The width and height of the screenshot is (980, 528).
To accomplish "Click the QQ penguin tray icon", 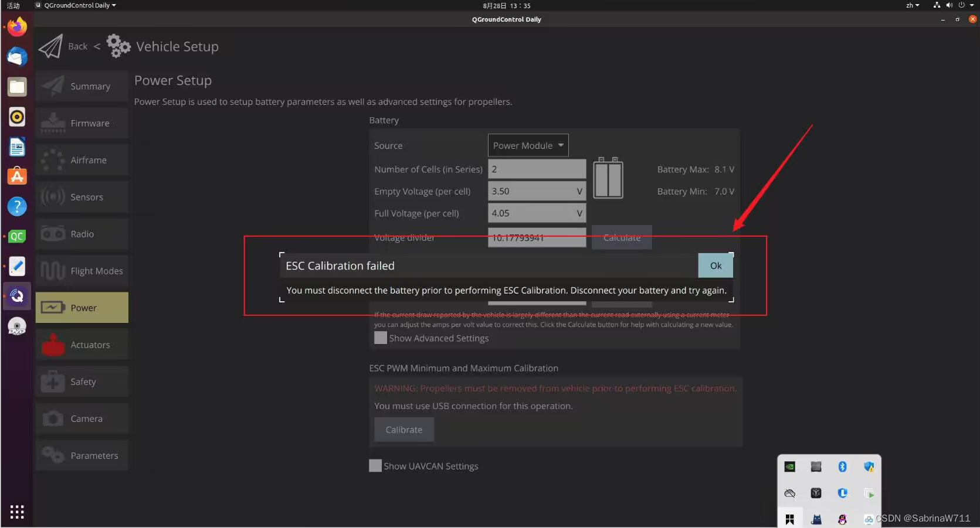I will 843,519.
